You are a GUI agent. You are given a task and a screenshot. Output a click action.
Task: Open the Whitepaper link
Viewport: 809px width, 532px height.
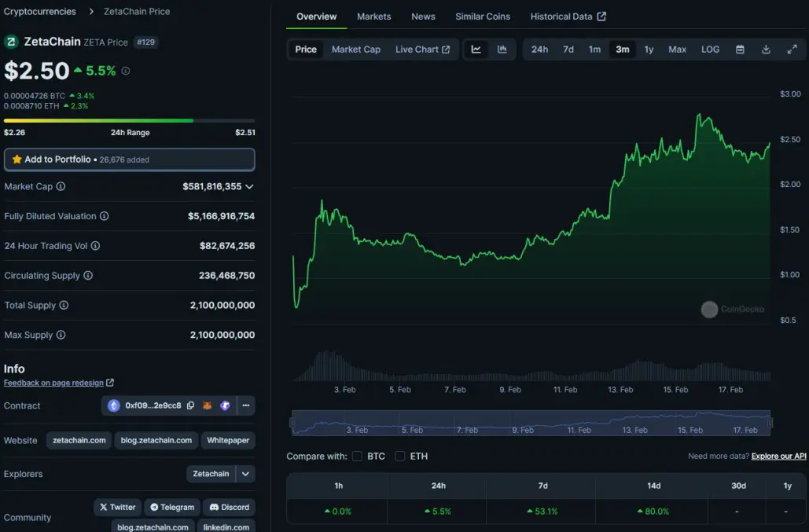point(228,440)
